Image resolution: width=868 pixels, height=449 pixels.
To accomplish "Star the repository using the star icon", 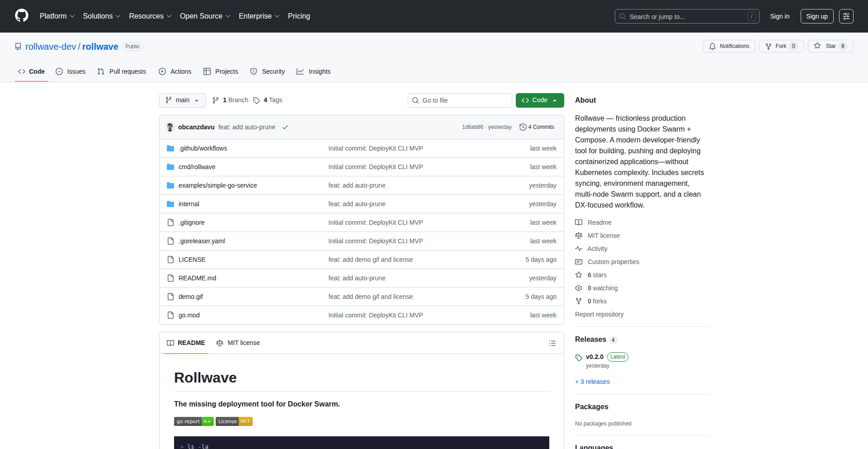I will pos(816,46).
